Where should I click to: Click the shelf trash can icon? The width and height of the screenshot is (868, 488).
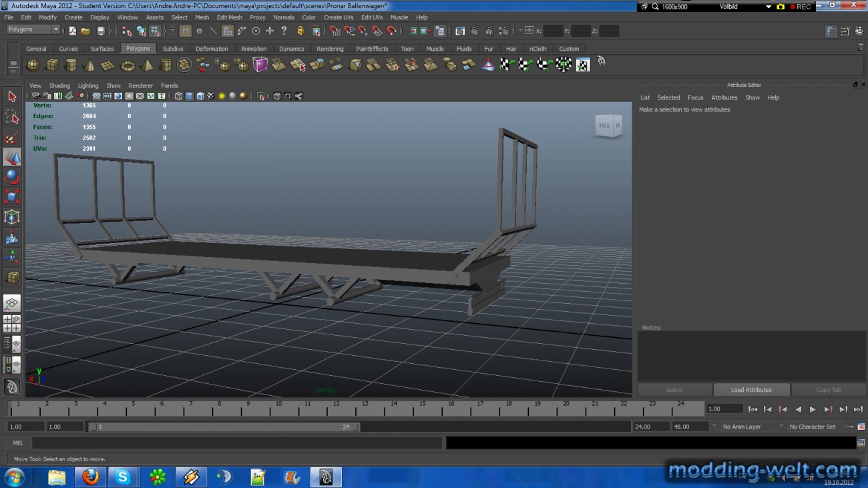861,47
